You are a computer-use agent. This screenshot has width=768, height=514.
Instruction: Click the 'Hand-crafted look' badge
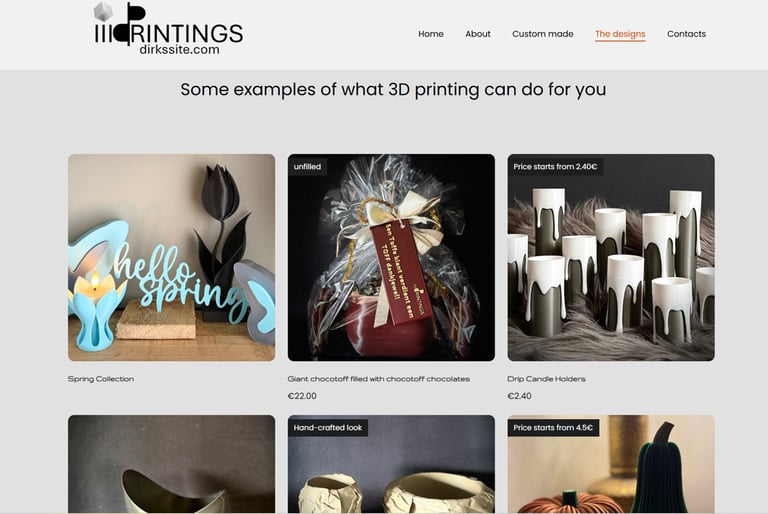[328, 428]
